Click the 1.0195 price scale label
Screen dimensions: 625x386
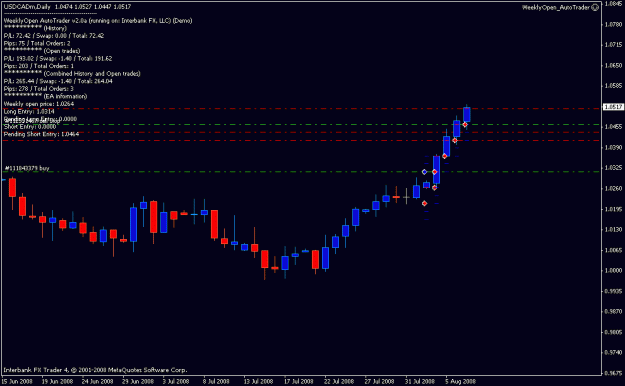point(614,209)
